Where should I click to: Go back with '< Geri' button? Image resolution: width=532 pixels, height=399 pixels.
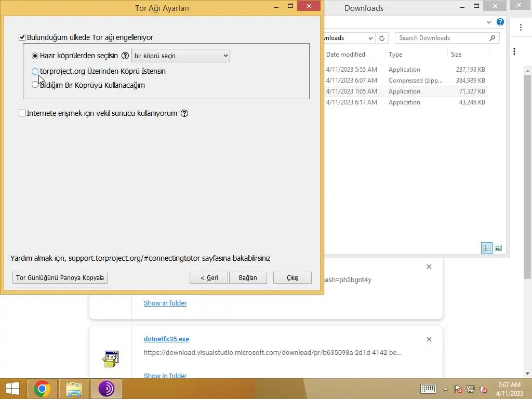point(209,277)
